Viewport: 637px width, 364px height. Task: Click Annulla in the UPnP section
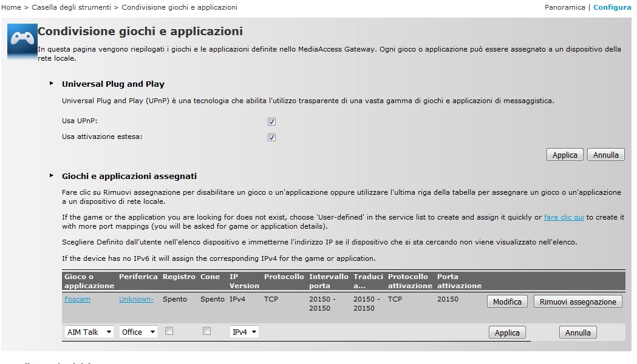click(605, 155)
